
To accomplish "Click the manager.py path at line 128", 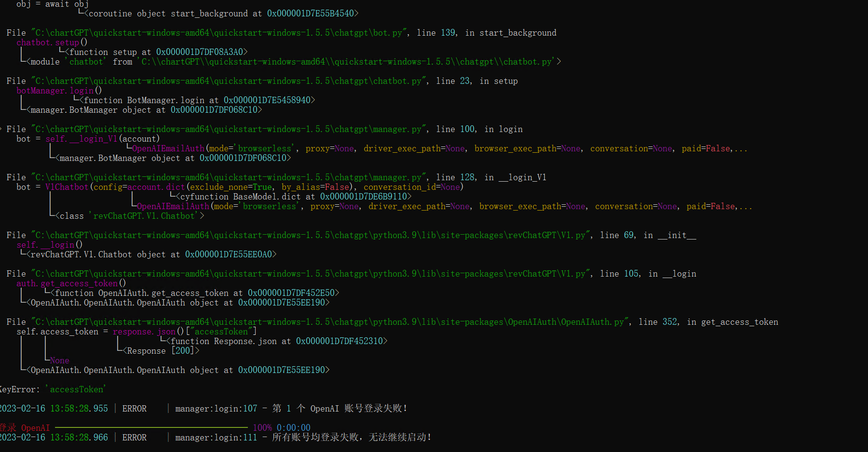I will coord(229,177).
